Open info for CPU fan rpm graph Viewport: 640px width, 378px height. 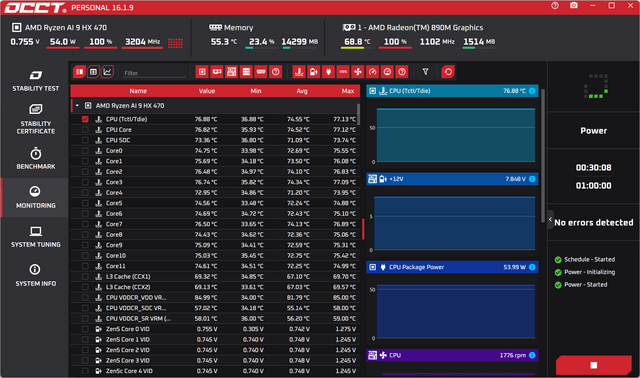(532, 355)
